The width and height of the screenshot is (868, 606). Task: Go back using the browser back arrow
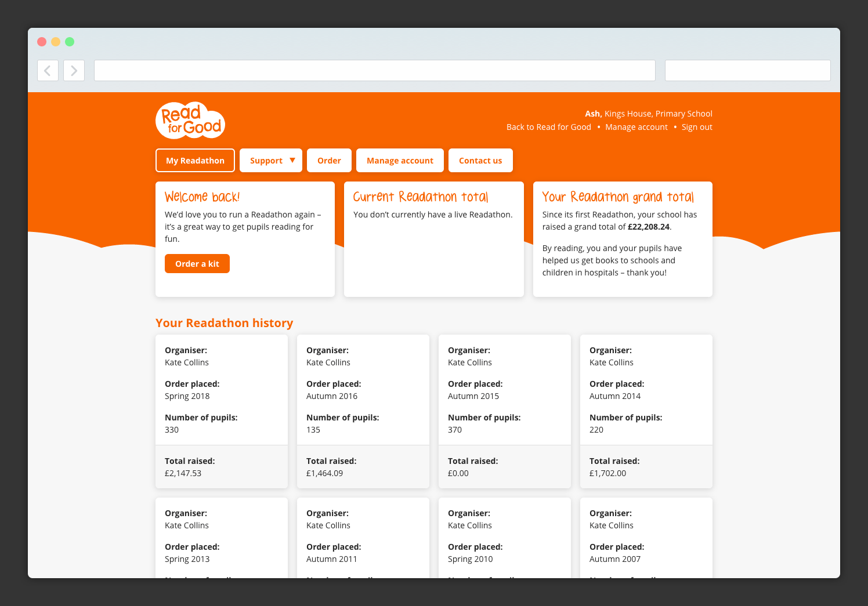click(x=48, y=71)
